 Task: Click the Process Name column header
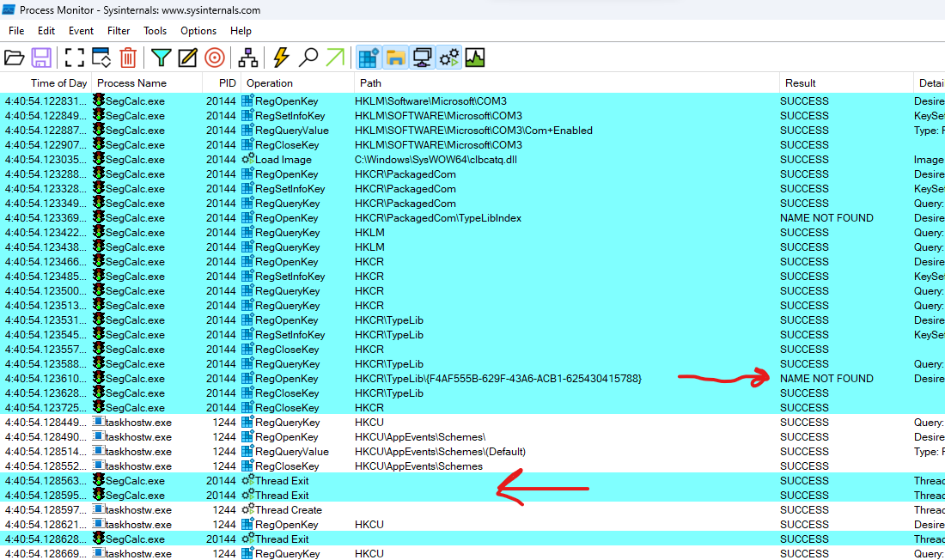tap(146, 83)
